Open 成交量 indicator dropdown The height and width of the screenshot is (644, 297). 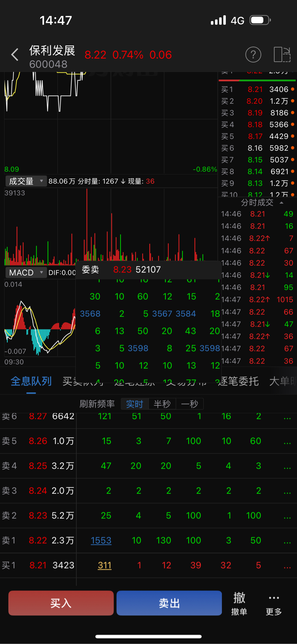click(x=26, y=181)
